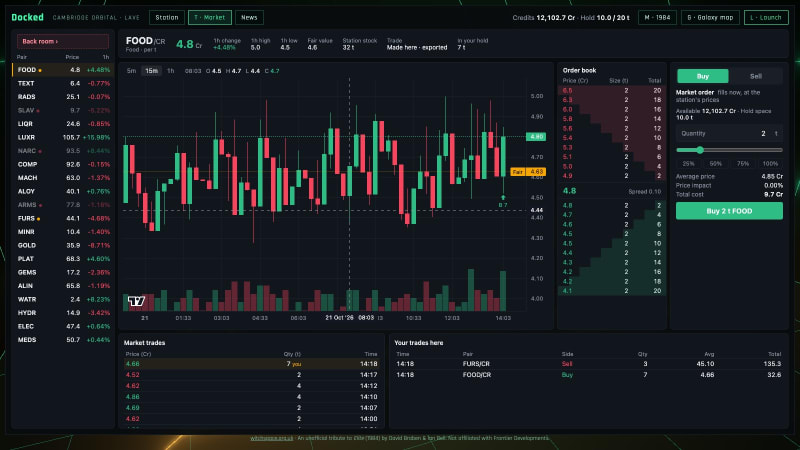The height and width of the screenshot is (450, 800).
Task: Adjust the quantity slider handle
Action: (x=700, y=150)
